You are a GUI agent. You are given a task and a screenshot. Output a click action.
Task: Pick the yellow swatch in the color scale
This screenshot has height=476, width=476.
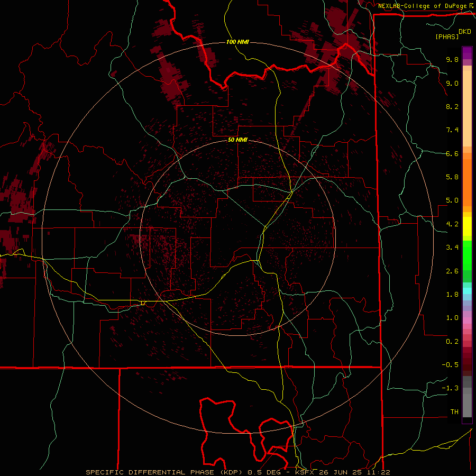(467, 226)
